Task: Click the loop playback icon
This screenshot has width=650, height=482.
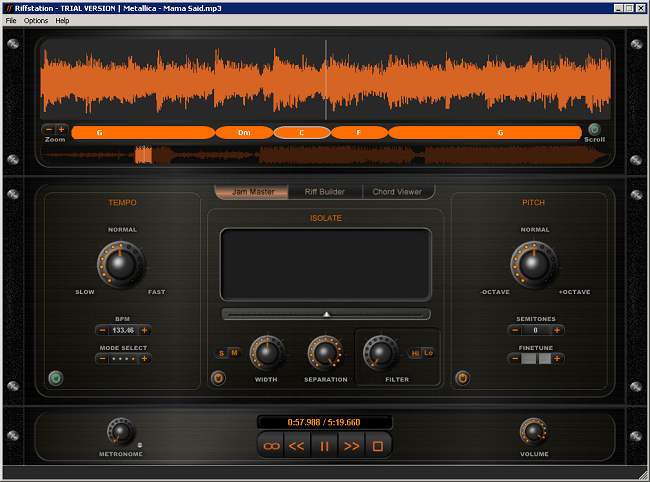Action: [x=269, y=447]
